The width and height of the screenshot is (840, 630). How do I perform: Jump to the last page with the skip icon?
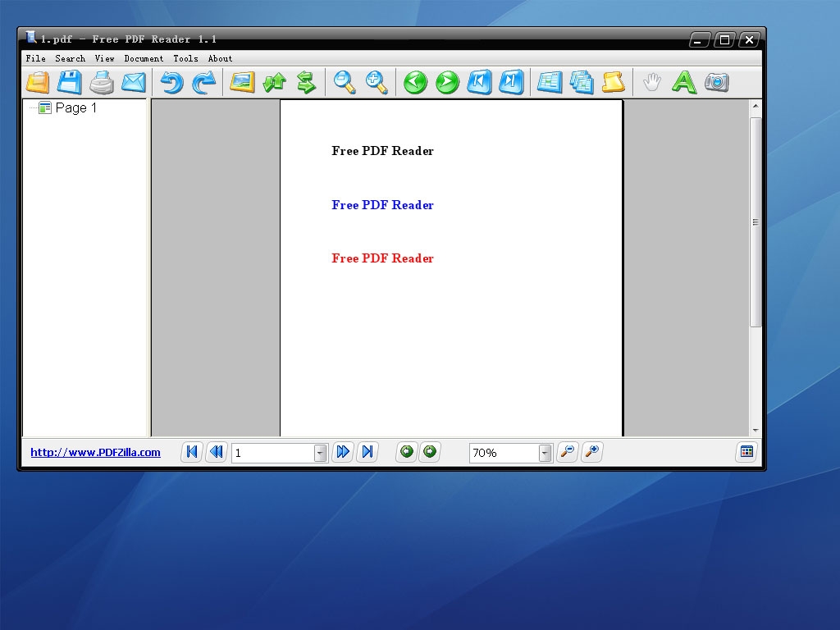click(511, 82)
